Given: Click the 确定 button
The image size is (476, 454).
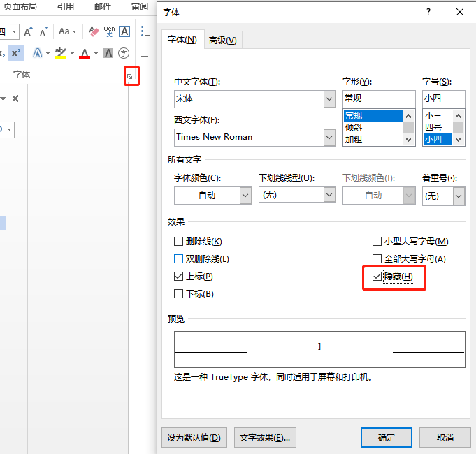Looking at the screenshot, I should pyautogui.click(x=387, y=438).
